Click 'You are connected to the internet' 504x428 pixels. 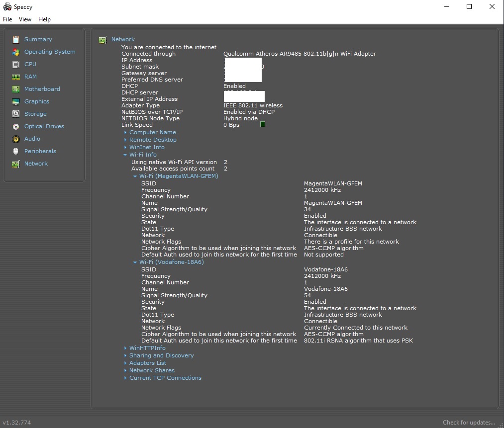pos(169,47)
